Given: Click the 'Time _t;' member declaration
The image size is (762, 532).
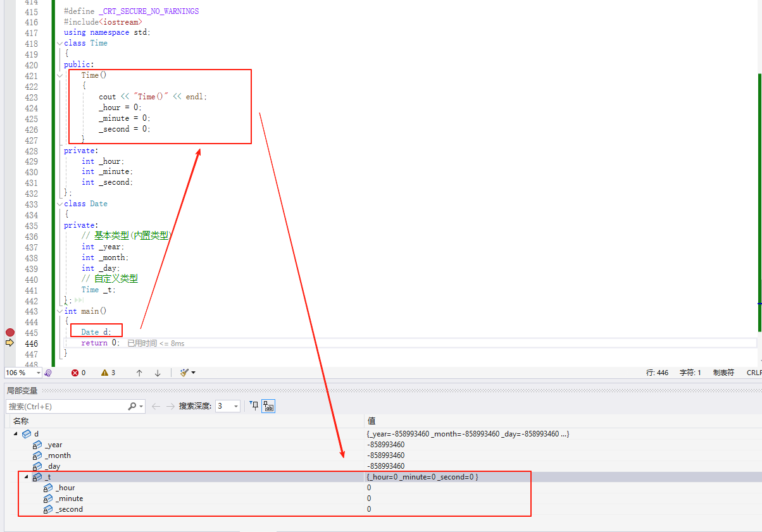Looking at the screenshot, I should coord(98,290).
